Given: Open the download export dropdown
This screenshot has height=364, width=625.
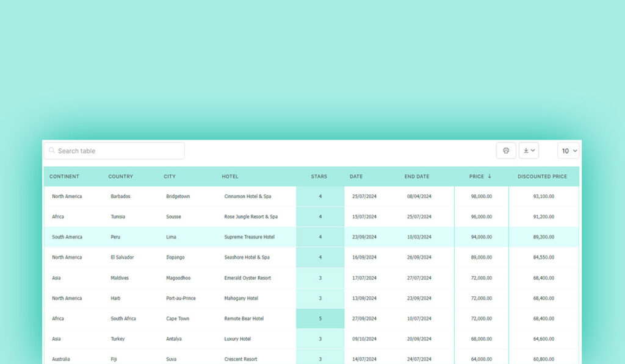Looking at the screenshot, I should coord(529,151).
